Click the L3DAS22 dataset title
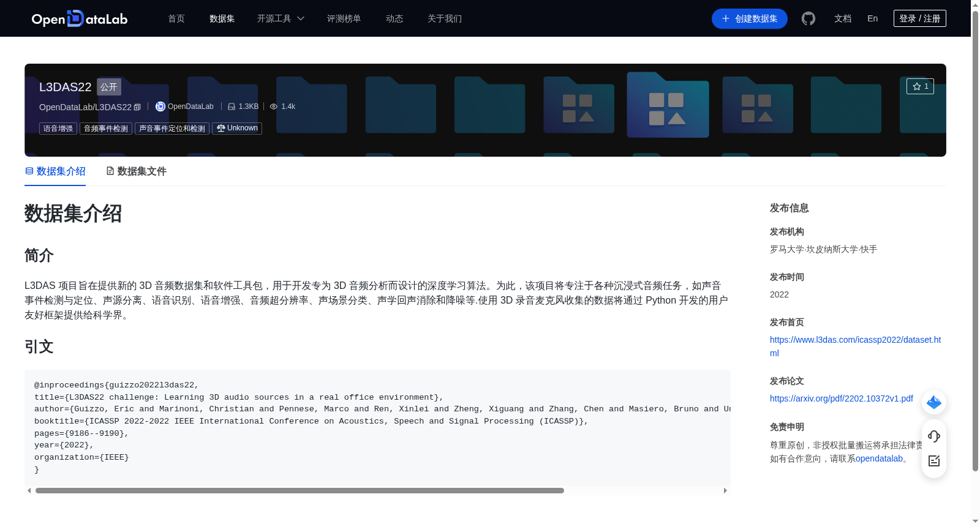This screenshot has width=980, height=527. 66,87
